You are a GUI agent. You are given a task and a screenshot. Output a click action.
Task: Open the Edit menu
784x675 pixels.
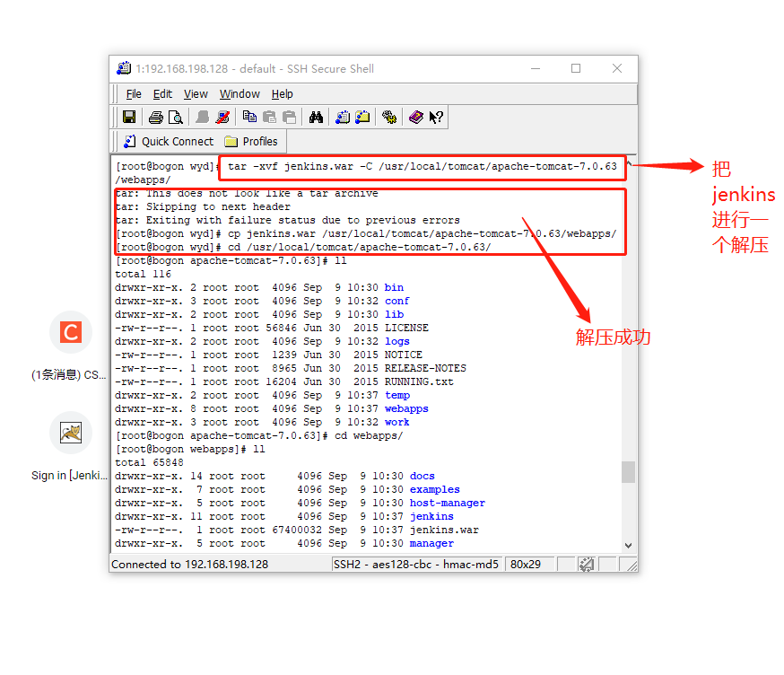(162, 94)
